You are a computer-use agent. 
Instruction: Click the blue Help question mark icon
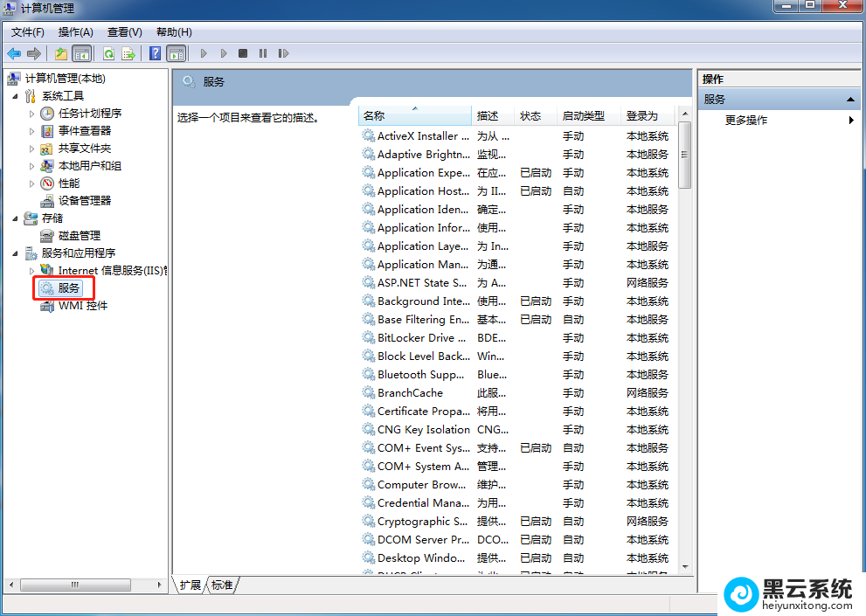pos(155,53)
